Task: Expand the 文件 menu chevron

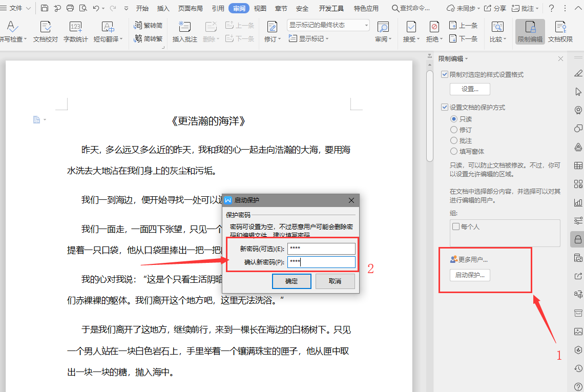Action: point(28,8)
